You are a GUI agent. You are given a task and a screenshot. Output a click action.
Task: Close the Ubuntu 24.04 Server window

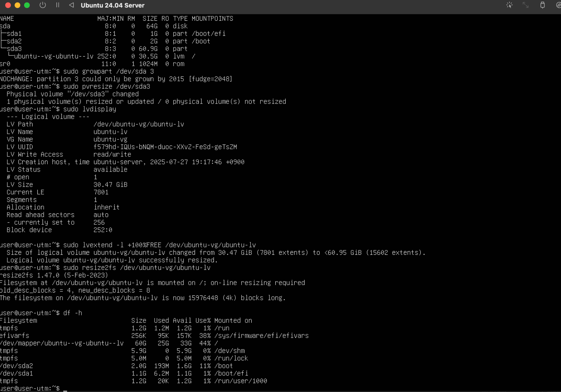pyautogui.click(x=8, y=5)
